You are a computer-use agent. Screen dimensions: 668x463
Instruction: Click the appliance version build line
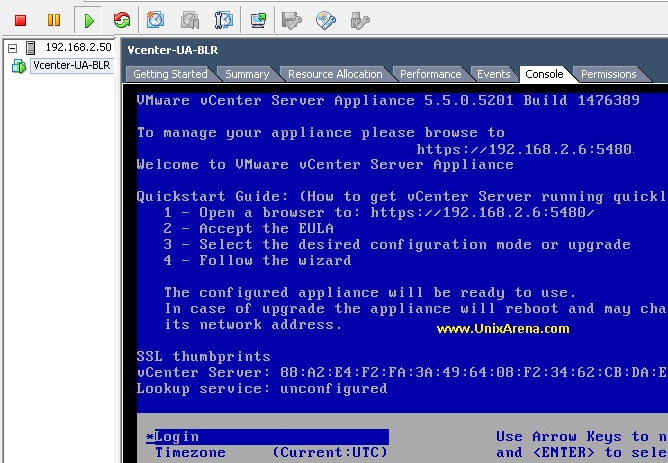click(388, 101)
